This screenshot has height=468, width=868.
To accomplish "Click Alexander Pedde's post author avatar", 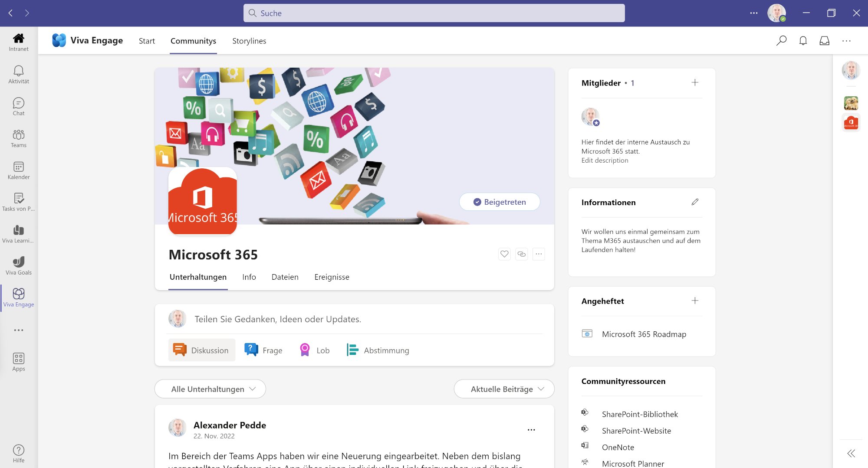I will 177,428.
